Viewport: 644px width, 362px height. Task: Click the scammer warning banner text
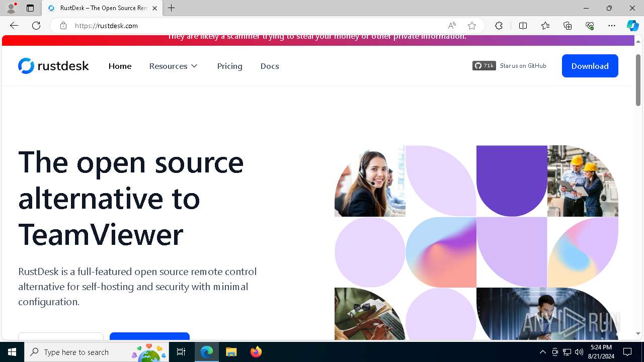point(316,37)
